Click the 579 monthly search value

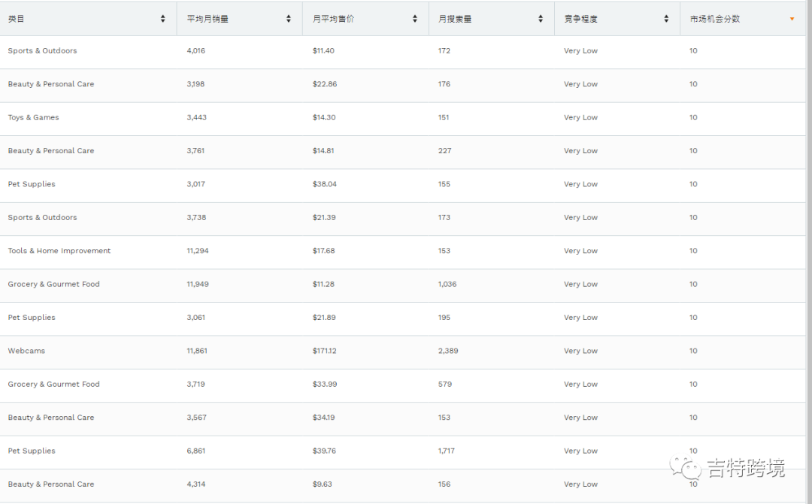click(445, 385)
